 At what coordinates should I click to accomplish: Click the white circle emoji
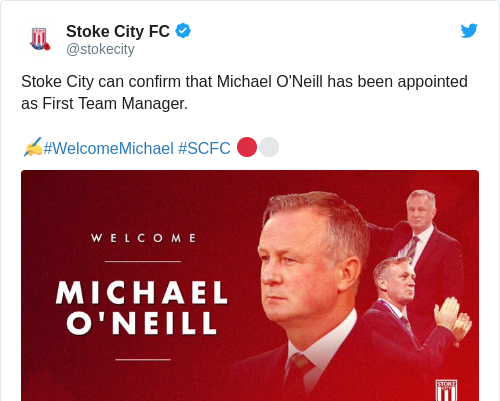click(269, 147)
